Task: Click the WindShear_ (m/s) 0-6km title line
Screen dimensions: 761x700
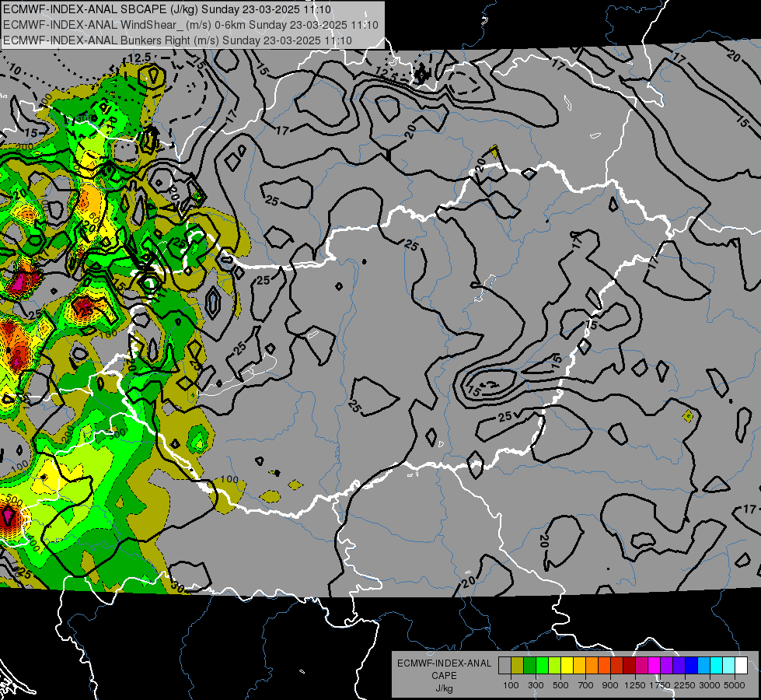Action: 190,25
